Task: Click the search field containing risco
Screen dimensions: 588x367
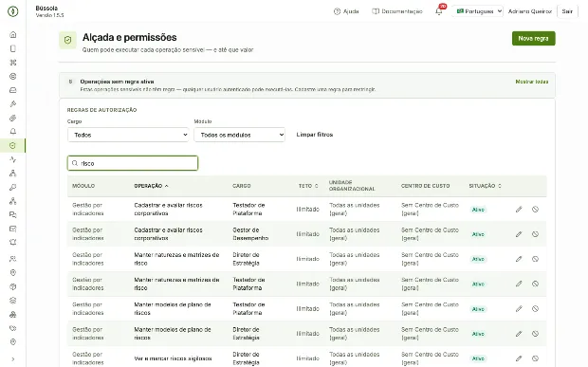Action: [x=133, y=163]
